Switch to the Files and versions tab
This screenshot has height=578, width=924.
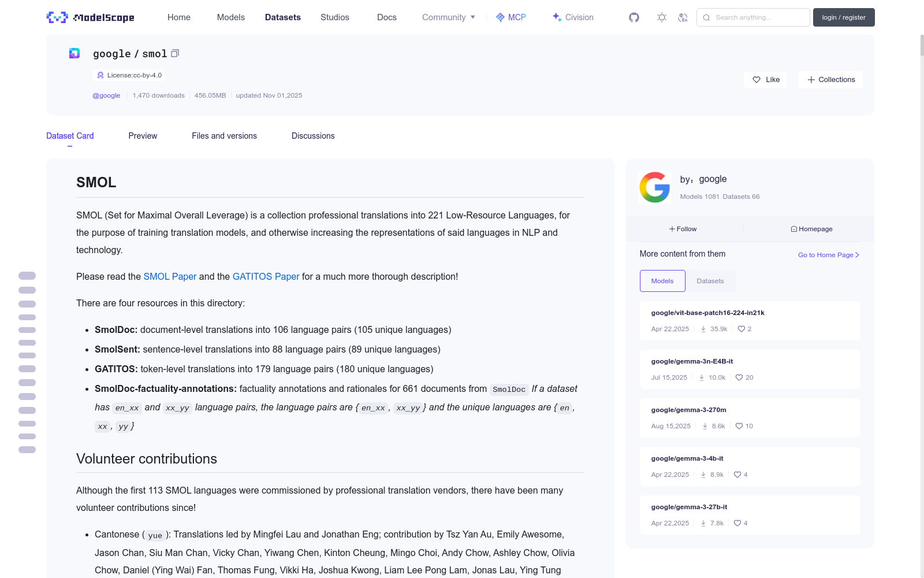(224, 136)
